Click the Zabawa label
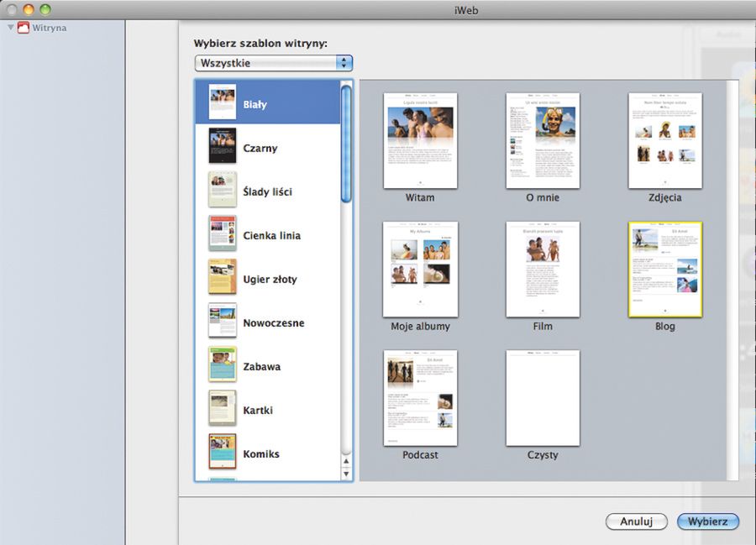Viewport: 756px width, 545px height. click(x=261, y=367)
